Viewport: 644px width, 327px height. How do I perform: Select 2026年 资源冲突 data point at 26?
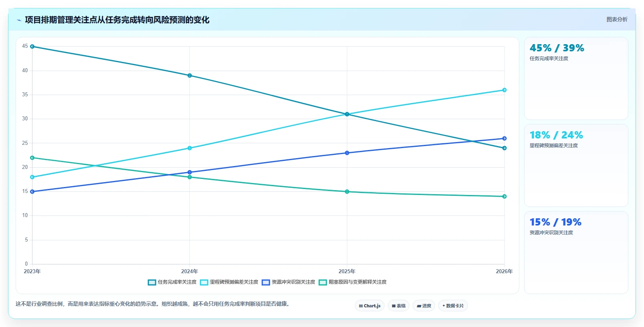pos(504,138)
